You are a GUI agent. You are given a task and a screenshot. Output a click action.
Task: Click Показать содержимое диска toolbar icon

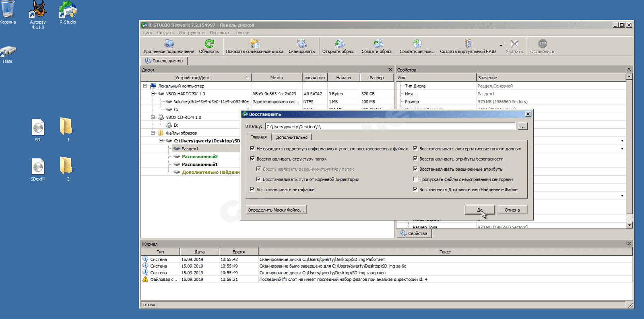254,44
